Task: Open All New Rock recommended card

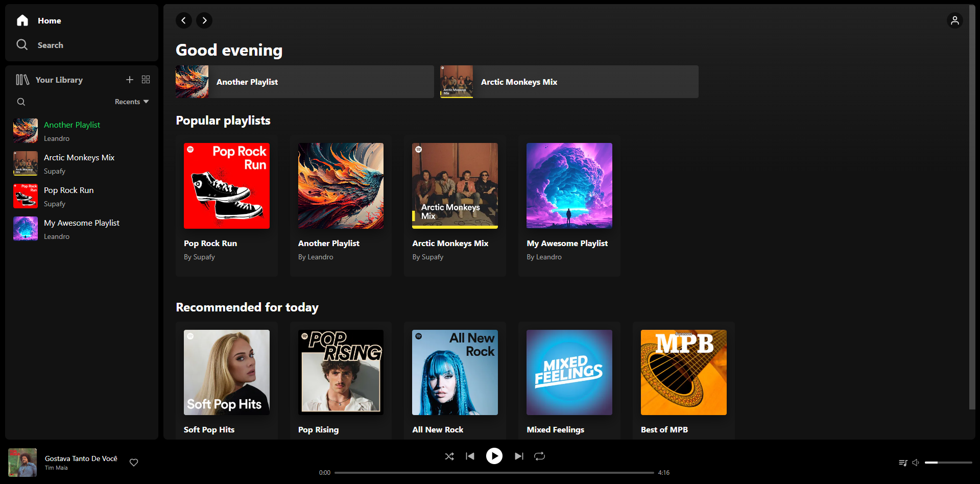Action: (455, 380)
